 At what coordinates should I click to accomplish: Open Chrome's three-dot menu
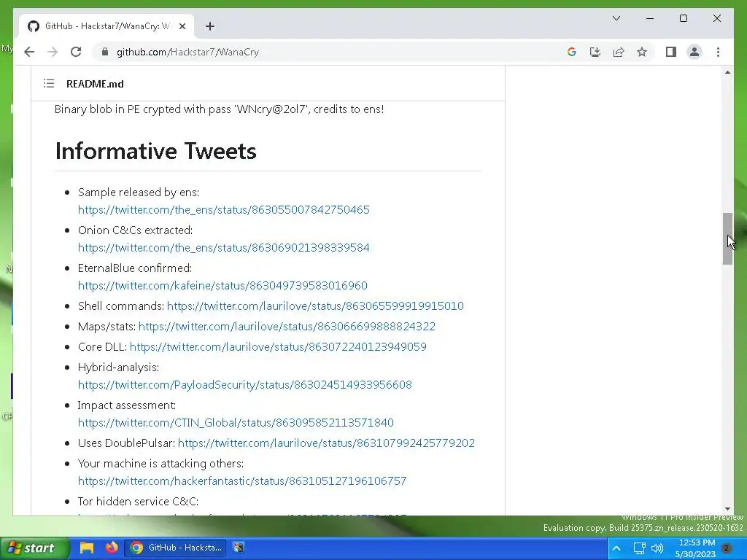[718, 52]
